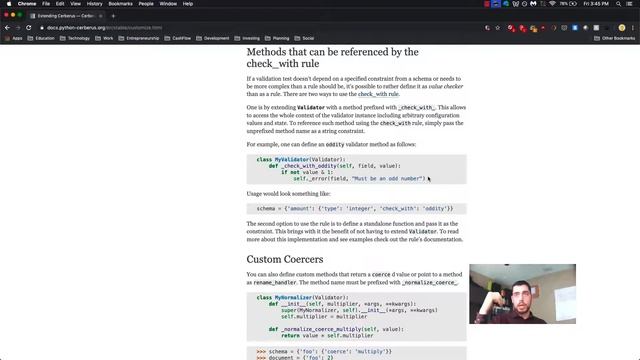
Task: Select the Extending Cerberus tab
Action: [x=65, y=16]
